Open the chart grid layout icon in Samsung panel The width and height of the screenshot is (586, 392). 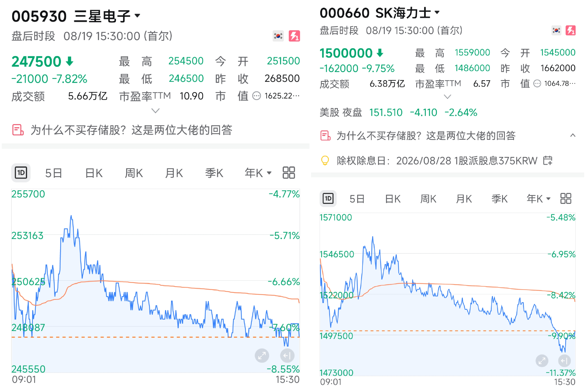289,173
